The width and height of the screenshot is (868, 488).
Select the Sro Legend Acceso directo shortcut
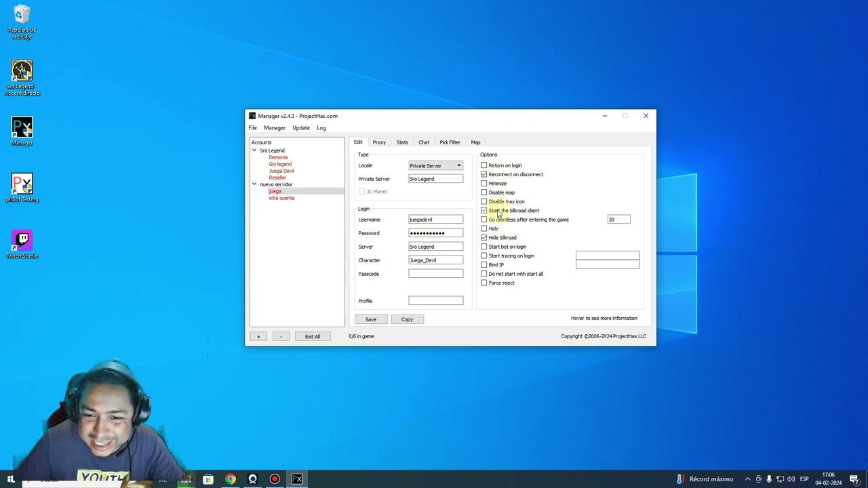point(22,78)
